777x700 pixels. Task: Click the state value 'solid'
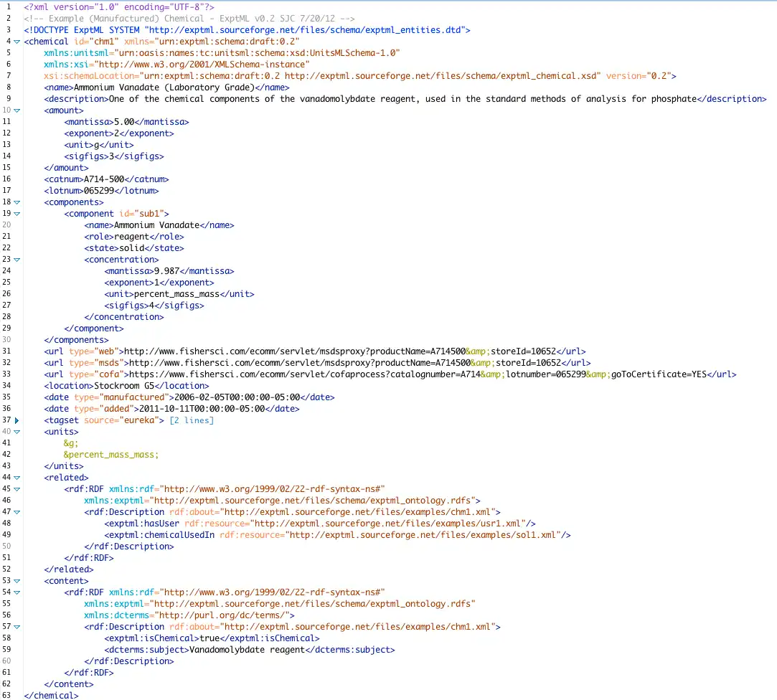coord(131,247)
